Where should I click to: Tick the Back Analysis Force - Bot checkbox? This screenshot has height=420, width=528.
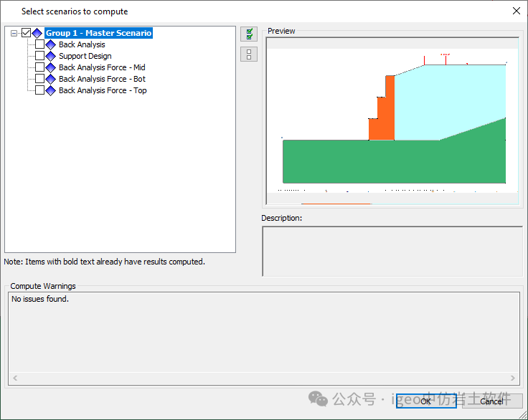pyautogui.click(x=39, y=79)
